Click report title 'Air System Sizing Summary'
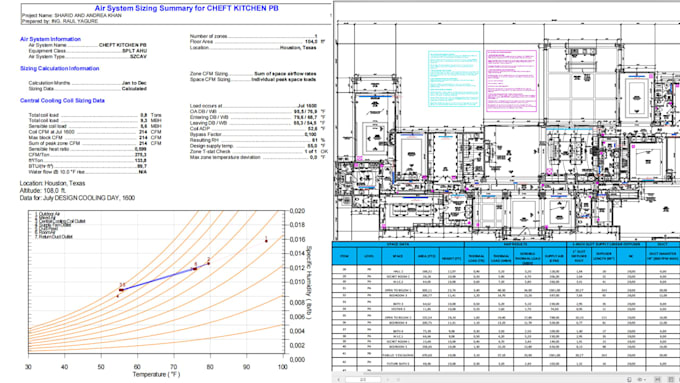Viewport: 680px width, 383px height. (186, 8)
